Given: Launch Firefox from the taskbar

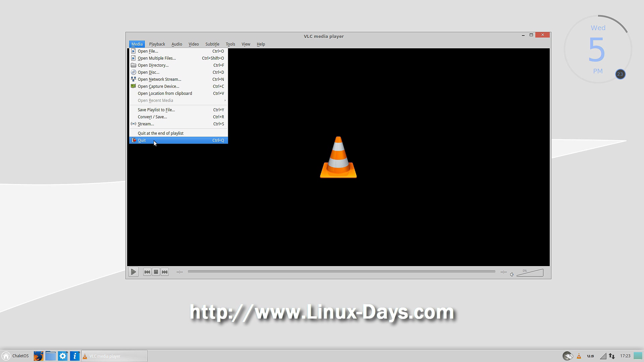Looking at the screenshot, I should [x=38, y=356].
